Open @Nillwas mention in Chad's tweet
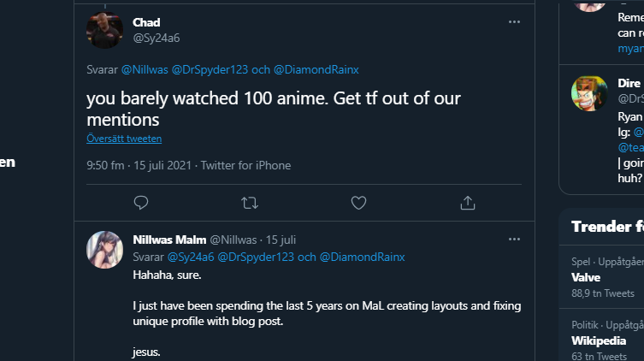The image size is (644, 361). click(145, 68)
